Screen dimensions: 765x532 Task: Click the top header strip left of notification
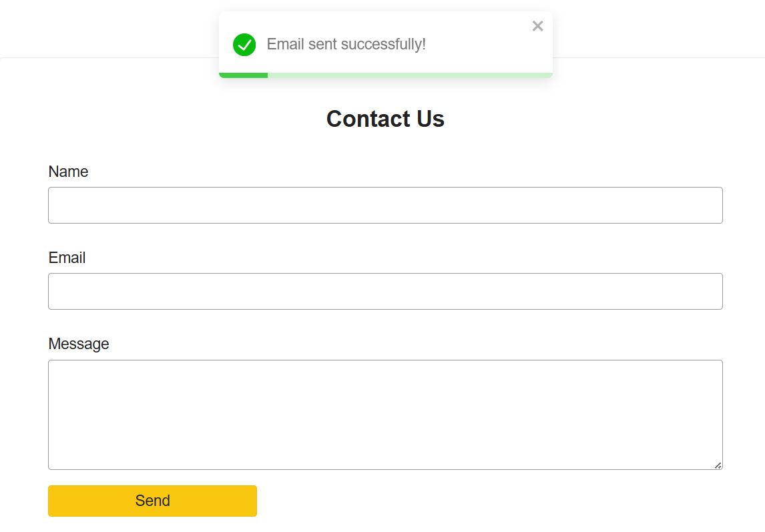tap(107, 29)
